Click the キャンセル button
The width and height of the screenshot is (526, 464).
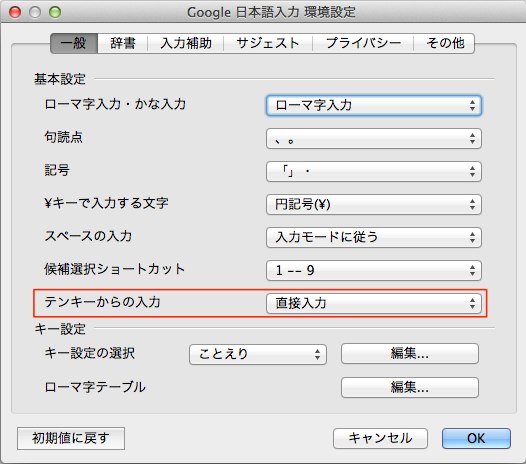click(x=380, y=438)
